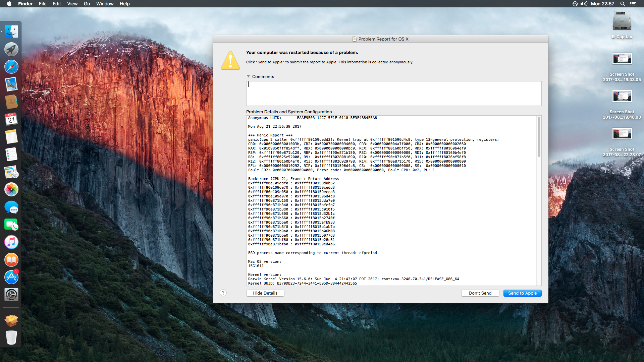This screenshot has width=644, height=362.
Task: Click inside the Comments text field
Action: 393,94
